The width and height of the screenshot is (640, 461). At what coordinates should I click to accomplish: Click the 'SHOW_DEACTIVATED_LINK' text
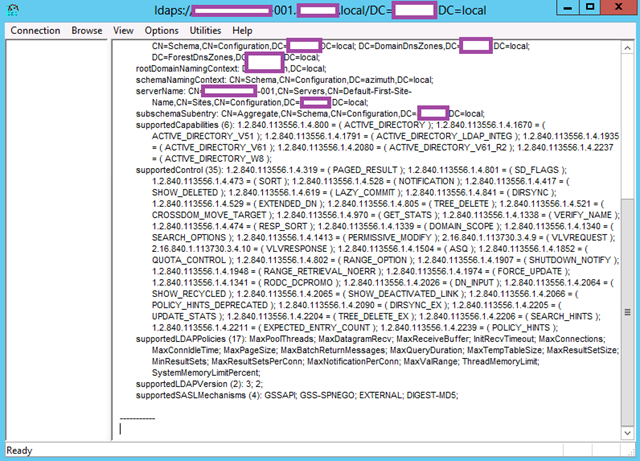(x=403, y=294)
